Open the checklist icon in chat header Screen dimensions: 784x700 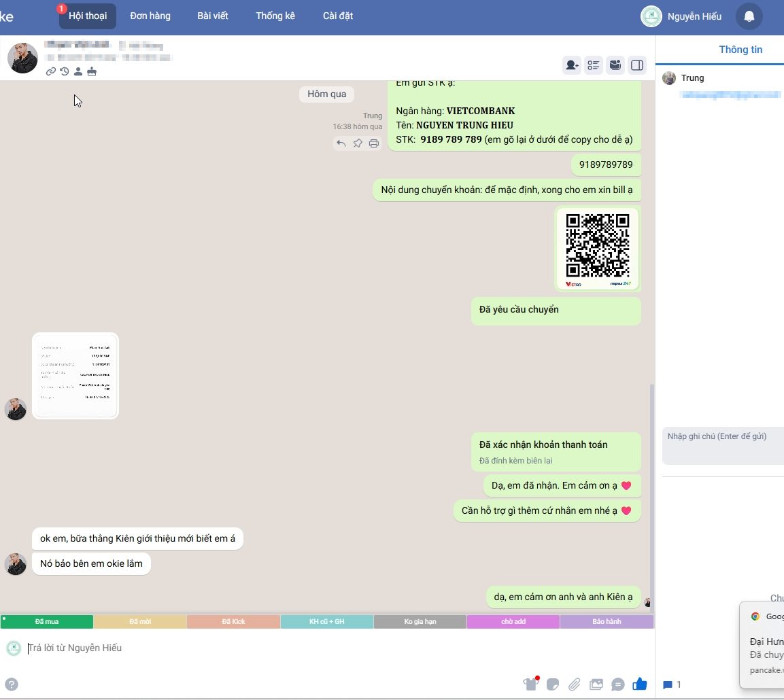coord(594,65)
